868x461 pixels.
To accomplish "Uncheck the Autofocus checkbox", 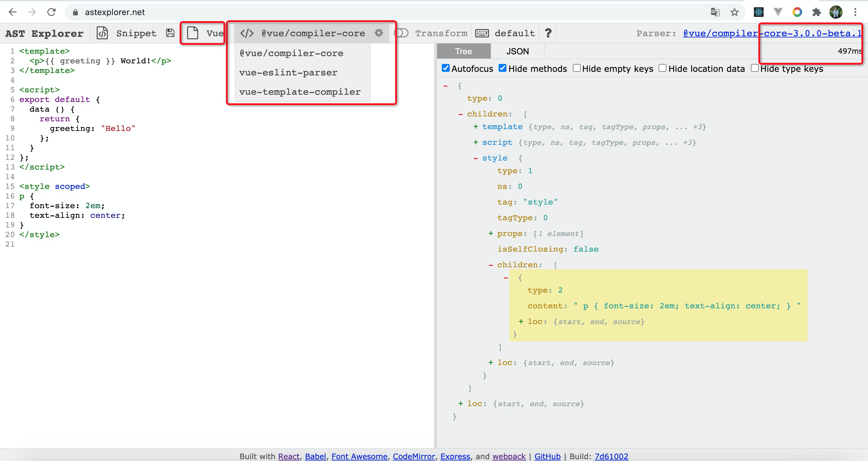I will click(x=445, y=68).
